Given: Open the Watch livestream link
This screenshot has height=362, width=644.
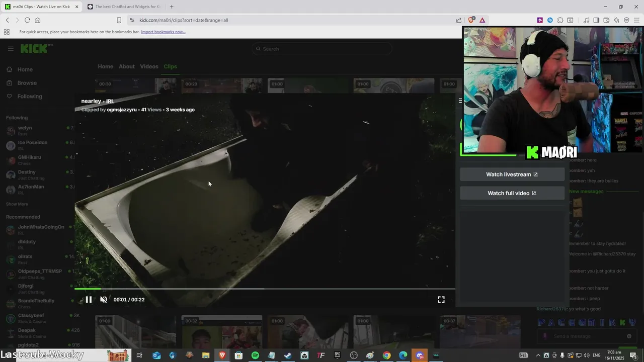Looking at the screenshot, I should 512,174.
